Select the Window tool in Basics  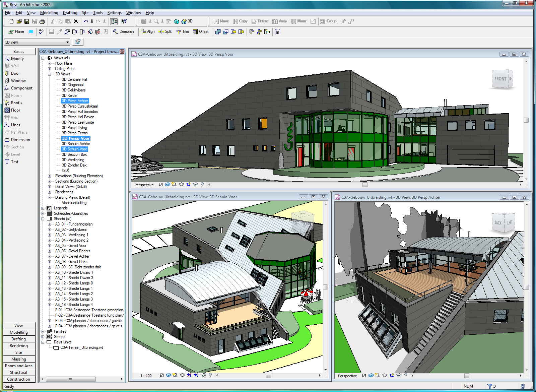point(15,80)
